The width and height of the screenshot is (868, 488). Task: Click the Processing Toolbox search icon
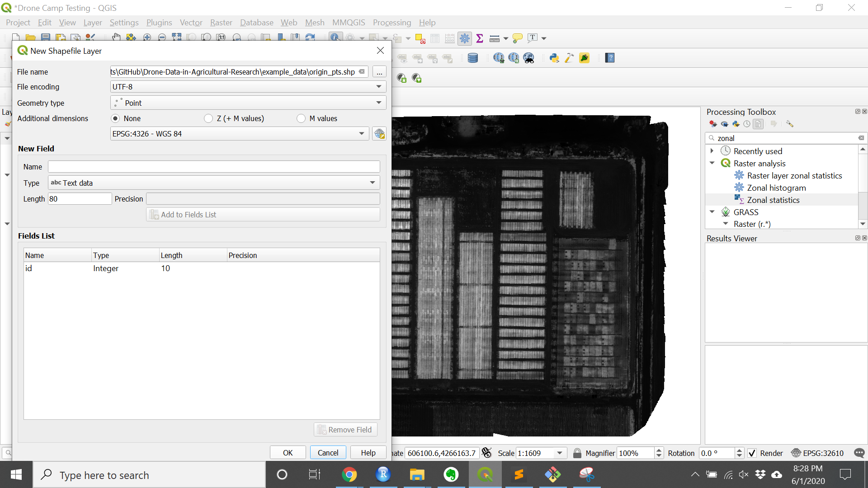coord(711,138)
